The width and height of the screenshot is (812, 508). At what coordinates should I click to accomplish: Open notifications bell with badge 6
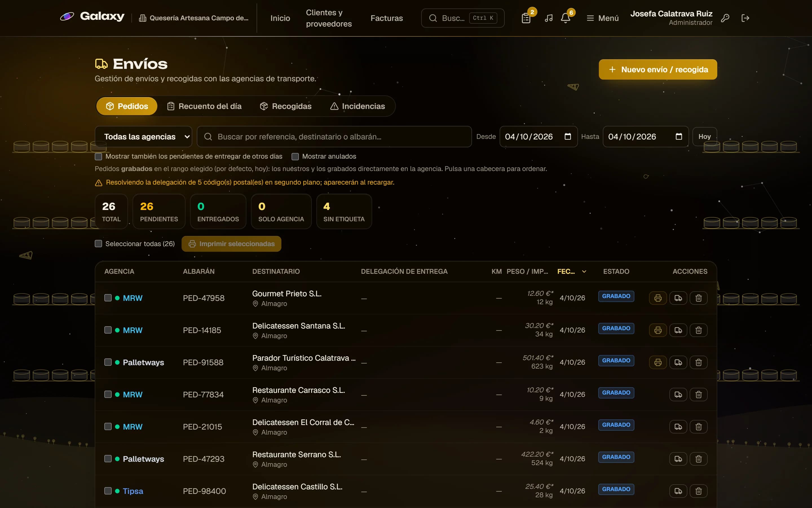[x=565, y=18]
